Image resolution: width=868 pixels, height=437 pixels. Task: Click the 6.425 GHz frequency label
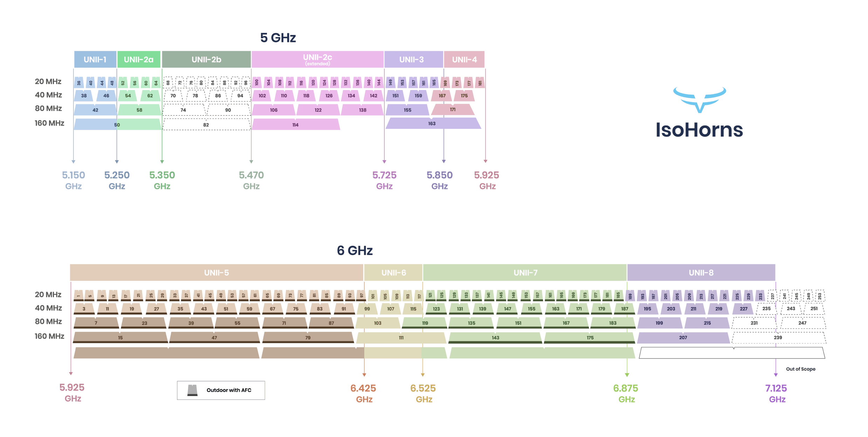364,394
